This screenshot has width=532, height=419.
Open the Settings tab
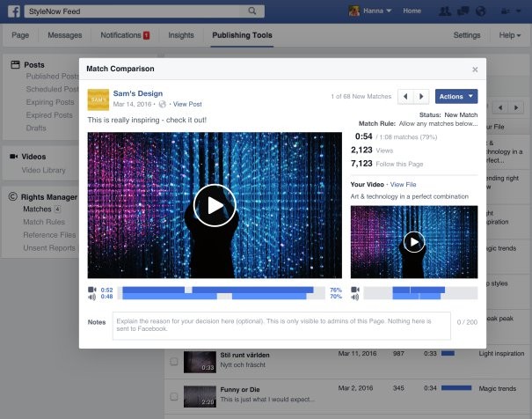pos(467,35)
